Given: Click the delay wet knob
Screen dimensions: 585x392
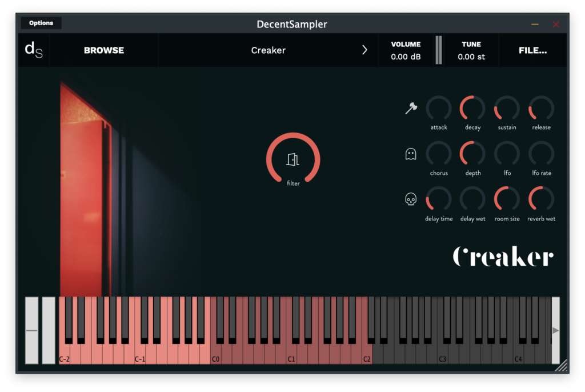Looking at the screenshot, I should pyautogui.click(x=472, y=200).
